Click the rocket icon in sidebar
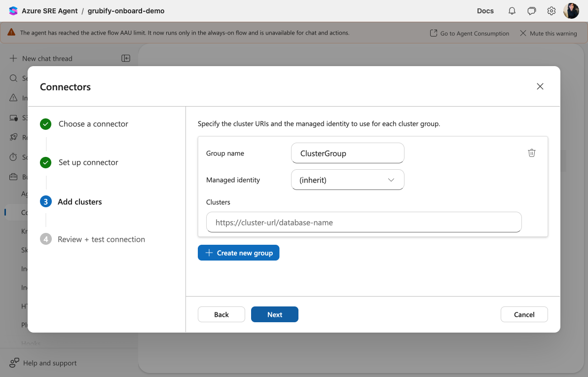Viewport: 588px width, 377px height. coord(13,137)
